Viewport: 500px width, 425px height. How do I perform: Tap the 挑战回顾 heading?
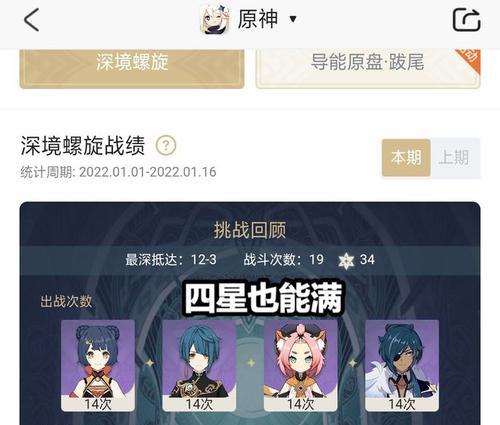250,230
